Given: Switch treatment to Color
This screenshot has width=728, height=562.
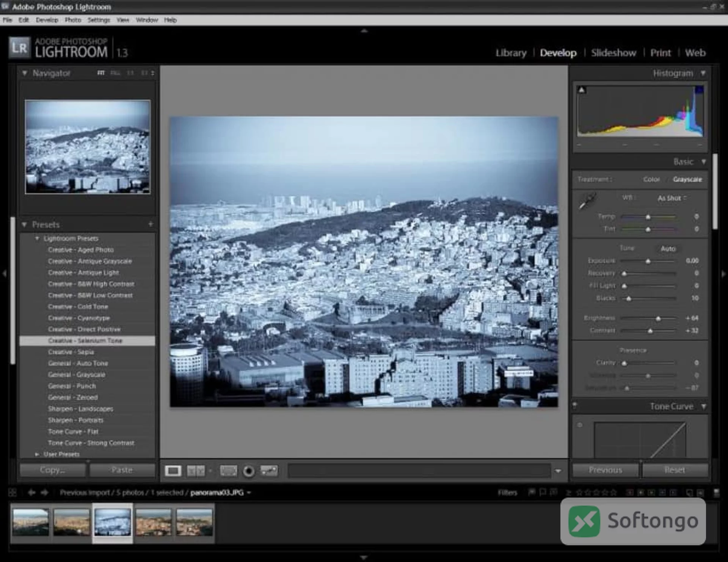Looking at the screenshot, I should 651,179.
